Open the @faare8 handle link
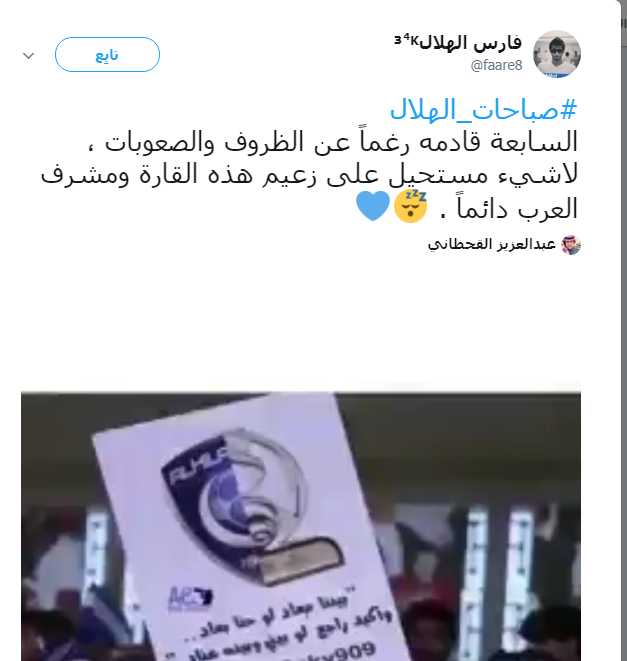Image resolution: width=627 pixels, height=661 pixels. pyautogui.click(x=496, y=65)
